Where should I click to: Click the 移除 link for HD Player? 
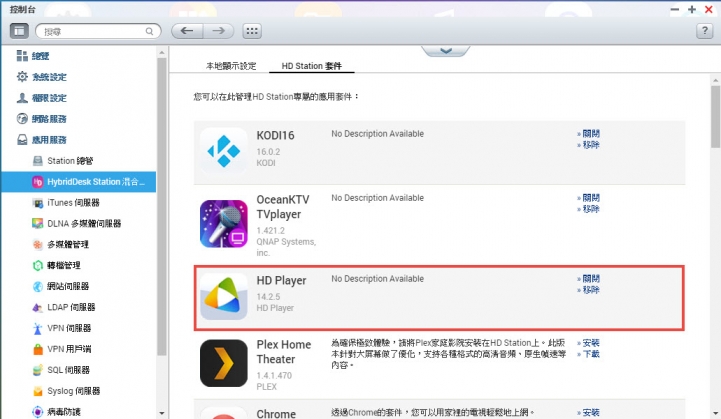pyautogui.click(x=589, y=290)
